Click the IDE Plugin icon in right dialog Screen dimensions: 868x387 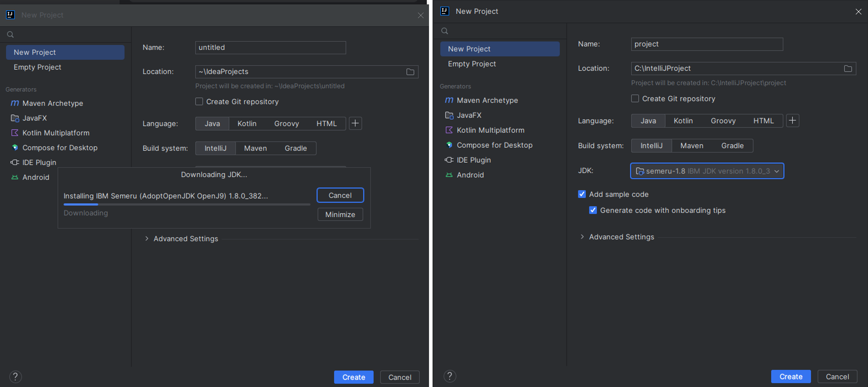coord(449,160)
